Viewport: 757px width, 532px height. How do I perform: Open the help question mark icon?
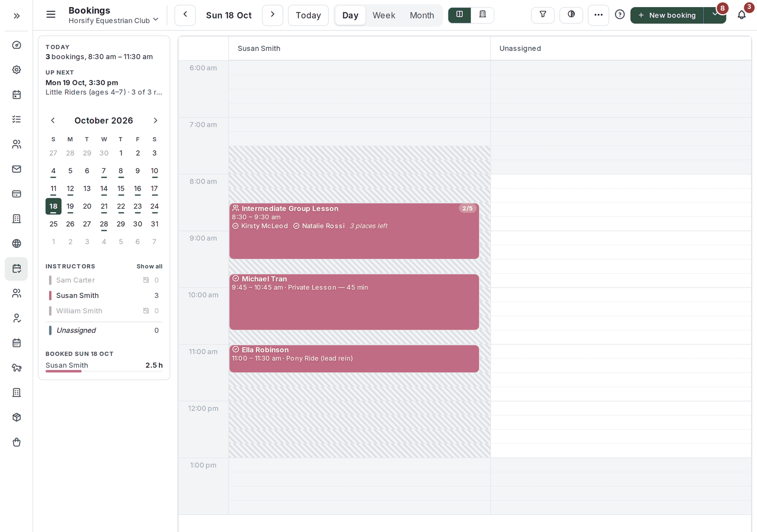(620, 15)
